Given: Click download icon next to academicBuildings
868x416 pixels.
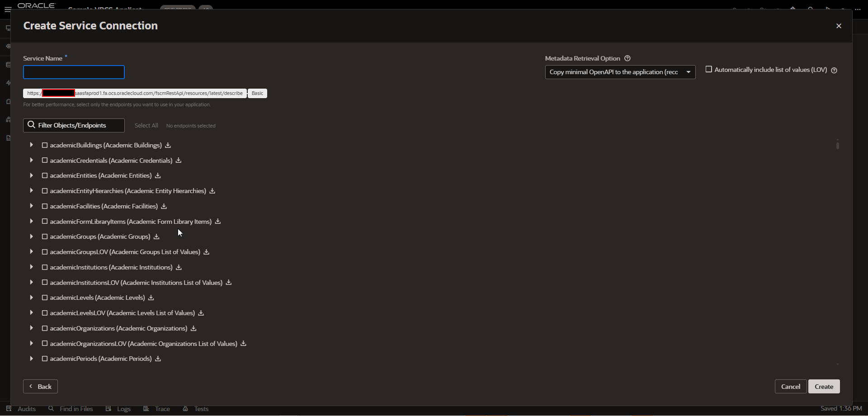Looking at the screenshot, I should tap(168, 145).
